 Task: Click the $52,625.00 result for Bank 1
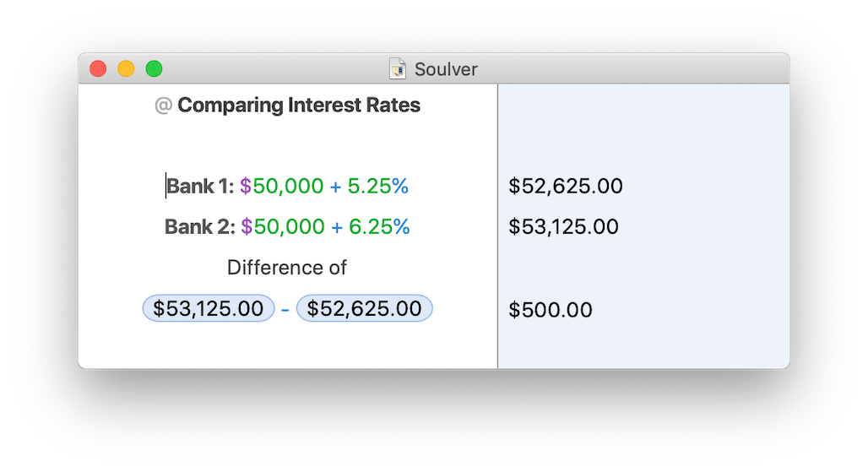(566, 187)
